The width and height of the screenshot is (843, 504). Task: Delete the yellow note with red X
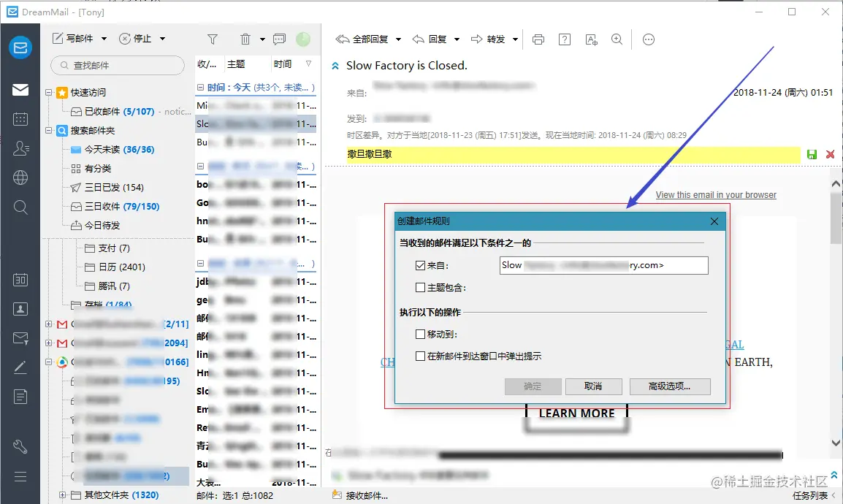point(830,154)
